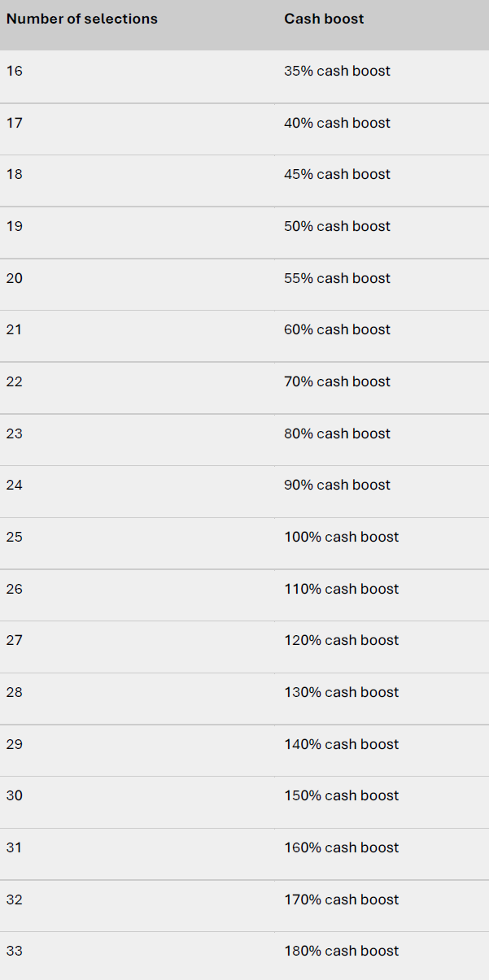Viewport: 489px width, 980px height.
Task: Select the number 21 in the table
Action: click(15, 330)
